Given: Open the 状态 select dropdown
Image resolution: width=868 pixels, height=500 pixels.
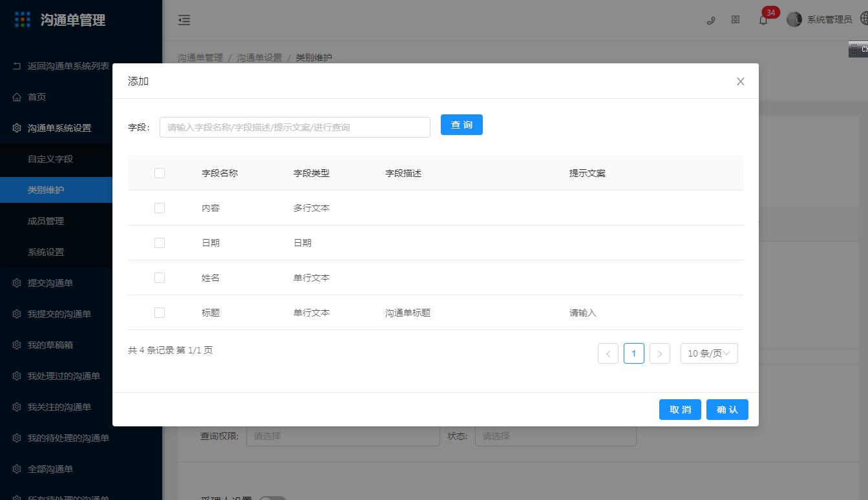Looking at the screenshot, I should click(x=556, y=436).
